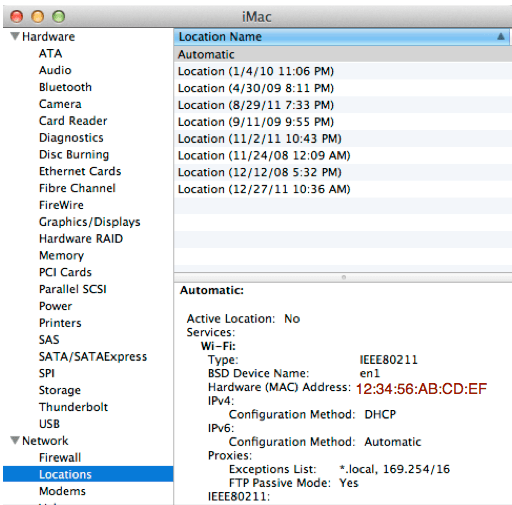Select Location (4/30/09 8:11 PM) row
The width and height of the screenshot is (512, 505).
tap(343, 88)
